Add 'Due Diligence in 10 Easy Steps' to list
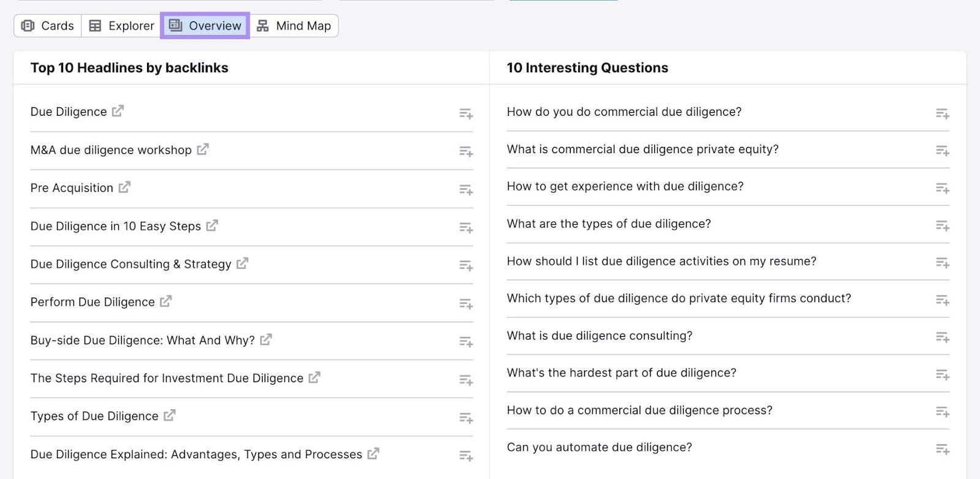This screenshot has height=479, width=980. click(466, 228)
